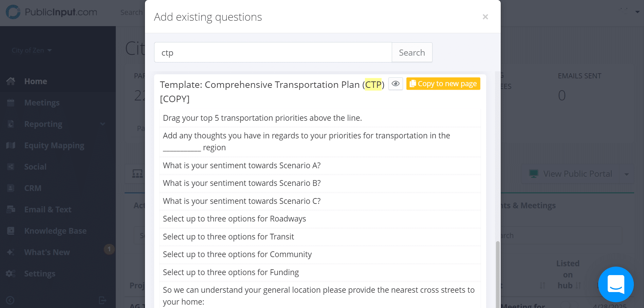The height and width of the screenshot is (308, 644).
Task: Select Home in the sidebar menu
Action: tap(36, 81)
